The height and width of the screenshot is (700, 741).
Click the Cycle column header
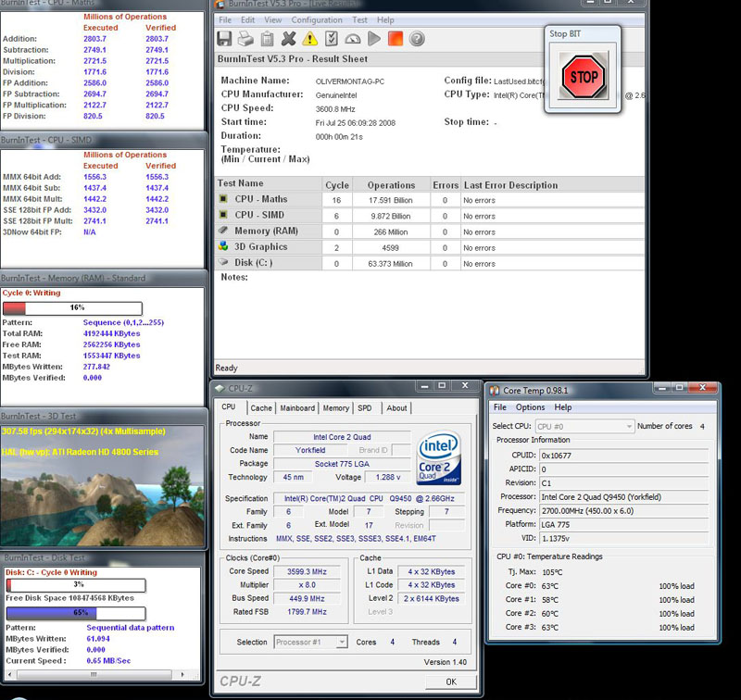(x=337, y=185)
